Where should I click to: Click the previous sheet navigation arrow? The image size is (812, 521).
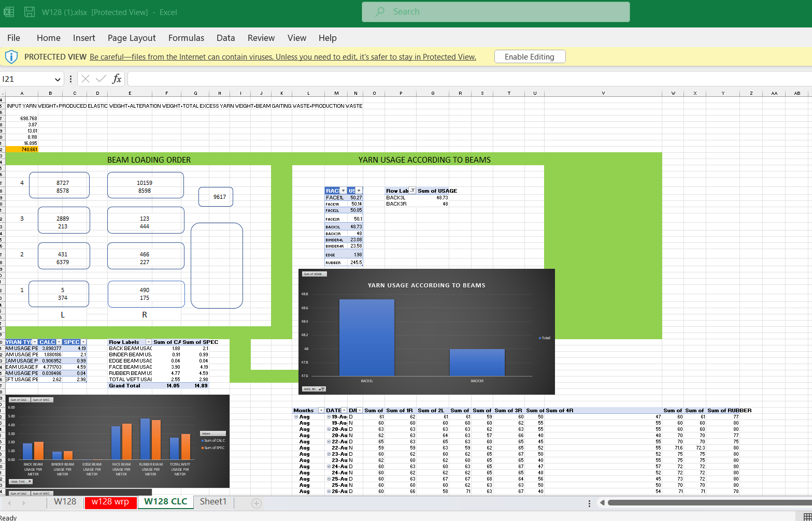pyautogui.click(x=9, y=503)
